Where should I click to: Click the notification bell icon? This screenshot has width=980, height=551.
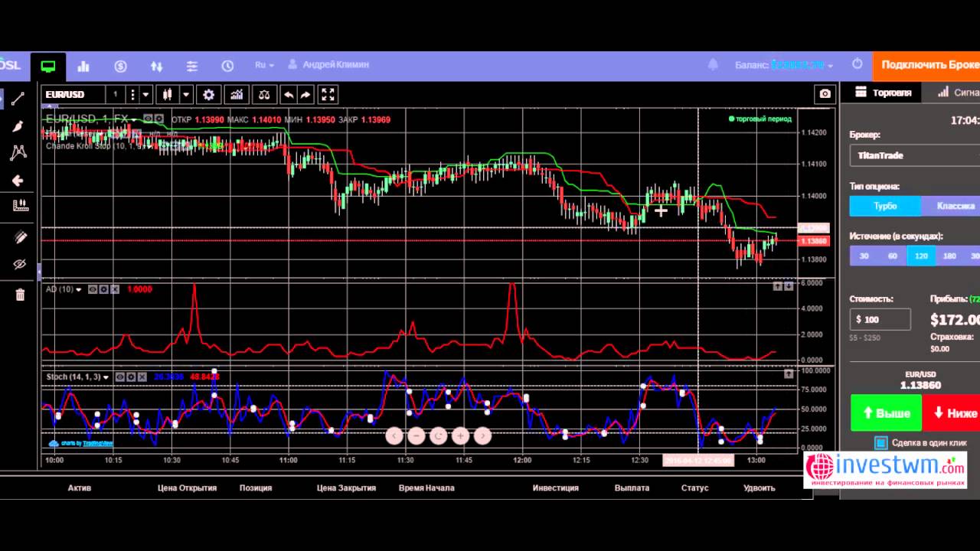(x=714, y=65)
